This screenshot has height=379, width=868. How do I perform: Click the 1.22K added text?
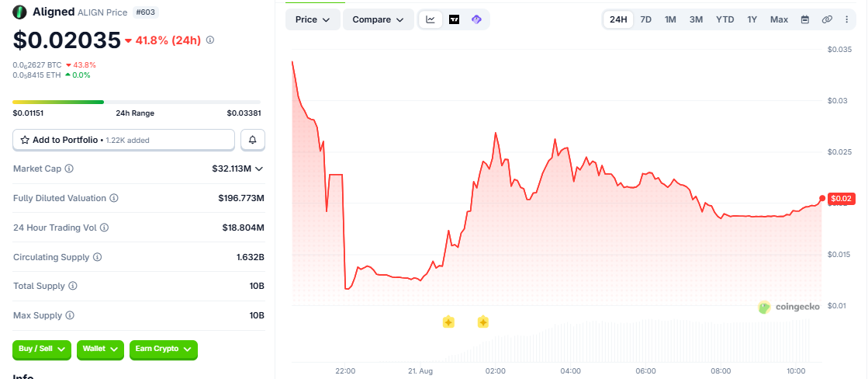[126, 141]
